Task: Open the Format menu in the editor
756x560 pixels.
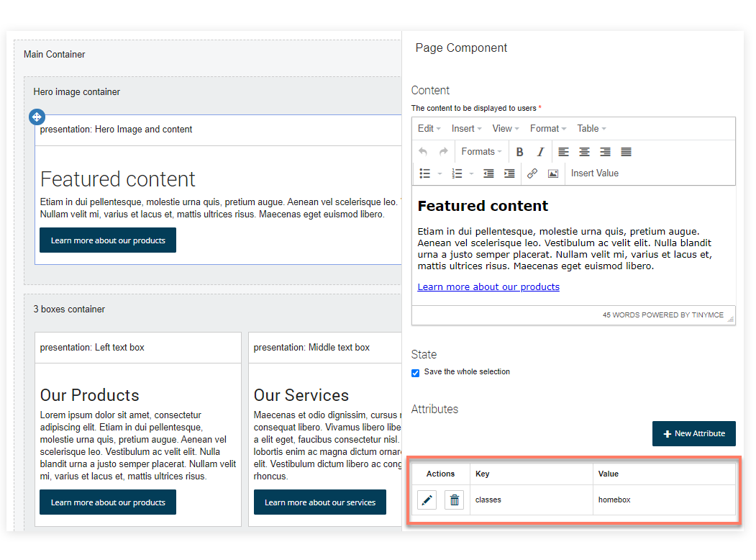Action: 547,128
